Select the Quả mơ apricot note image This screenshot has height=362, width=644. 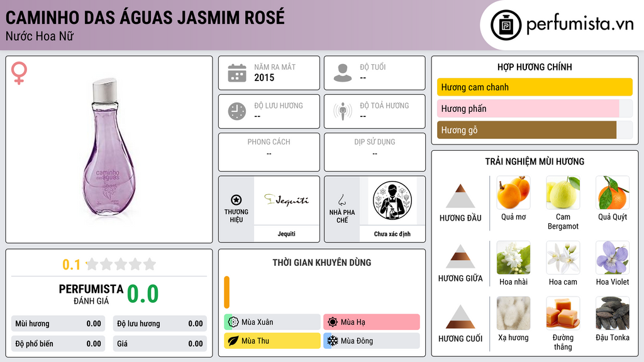coord(513,192)
